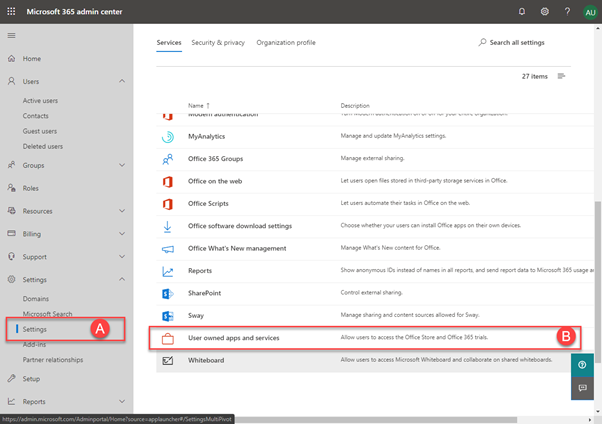Expand the Reports section chevron

coord(122,401)
